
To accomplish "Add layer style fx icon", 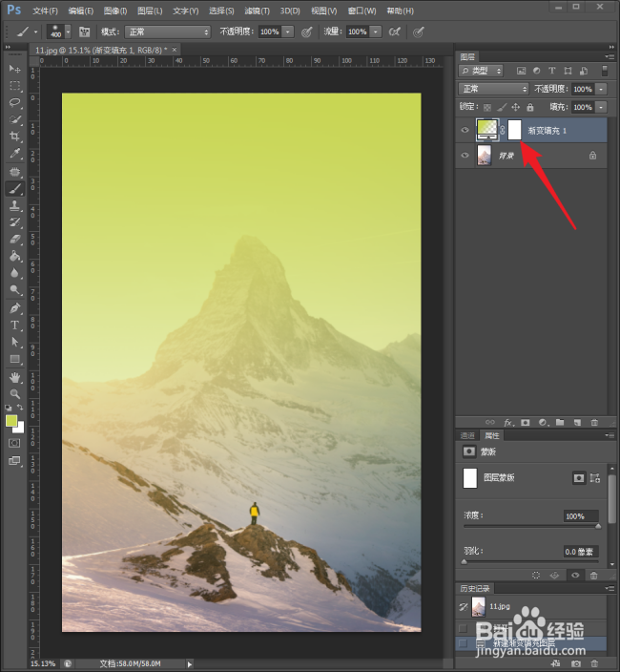I will click(508, 423).
